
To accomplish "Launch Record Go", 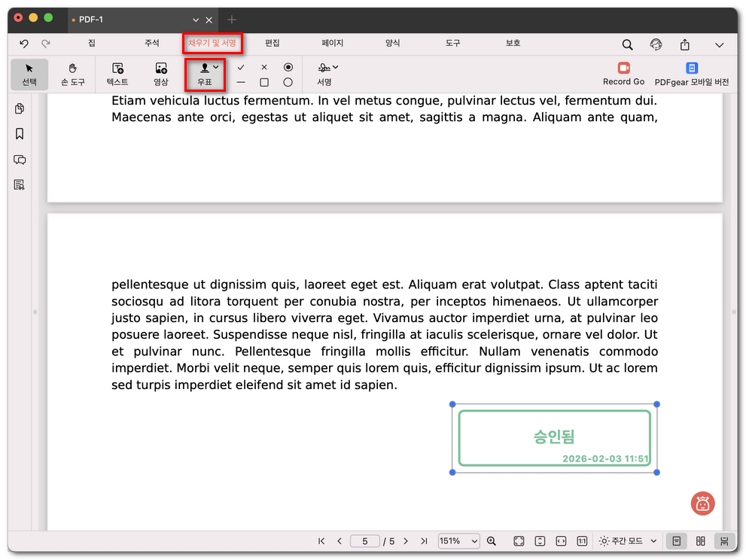I will point(623,74).
